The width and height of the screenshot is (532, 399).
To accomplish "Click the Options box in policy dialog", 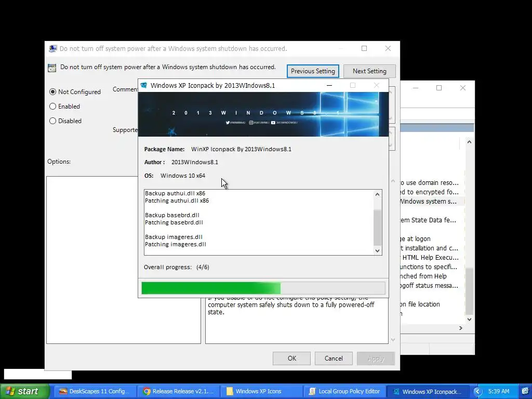I will click(124, 260).
